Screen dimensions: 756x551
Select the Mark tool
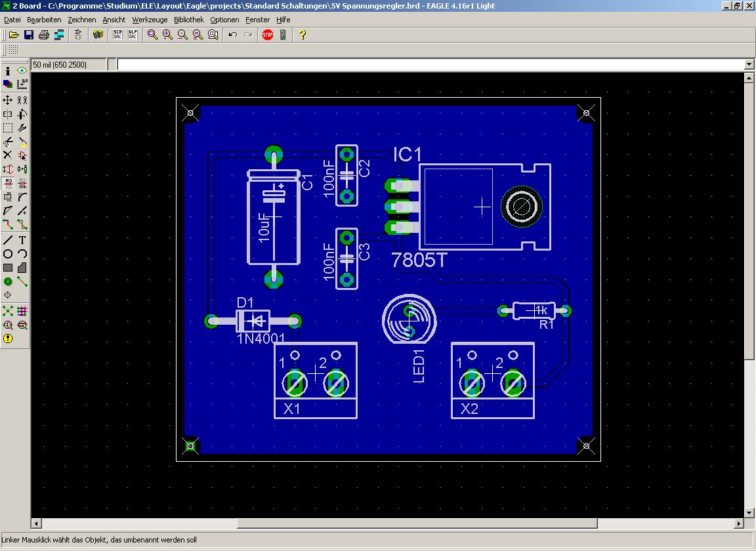point(22,85)
